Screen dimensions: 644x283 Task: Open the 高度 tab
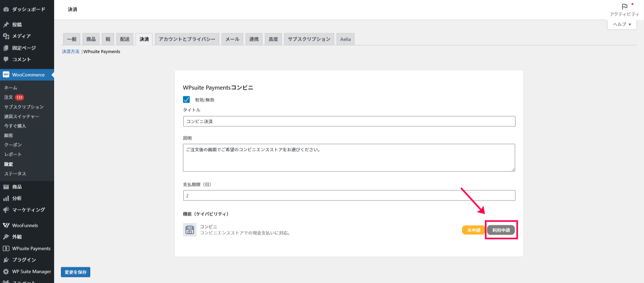[273, 39]
